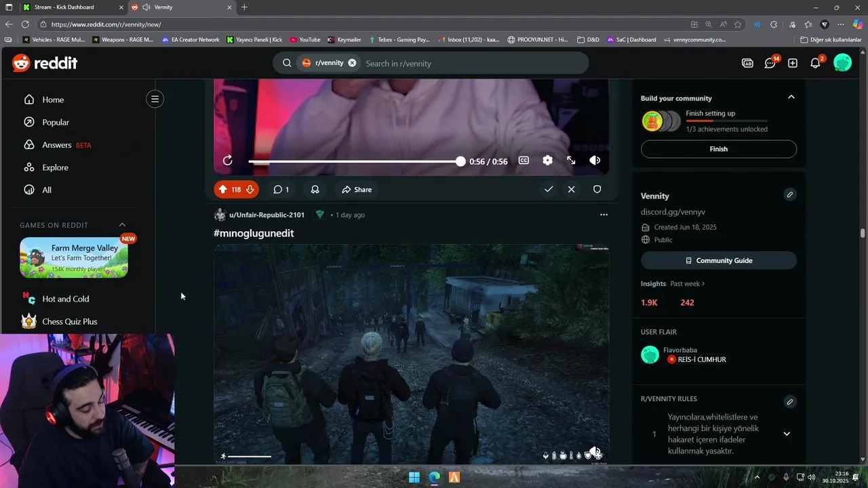
Task: Toggle closed captions on the video
Action: (x=524, y=161)
